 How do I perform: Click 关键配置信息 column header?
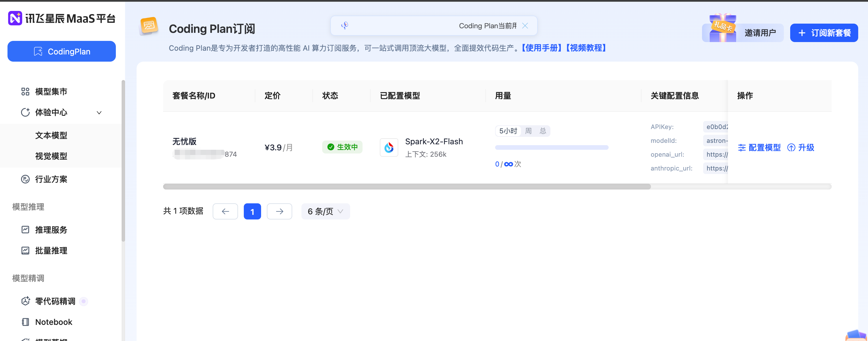[x=675, y=96]
